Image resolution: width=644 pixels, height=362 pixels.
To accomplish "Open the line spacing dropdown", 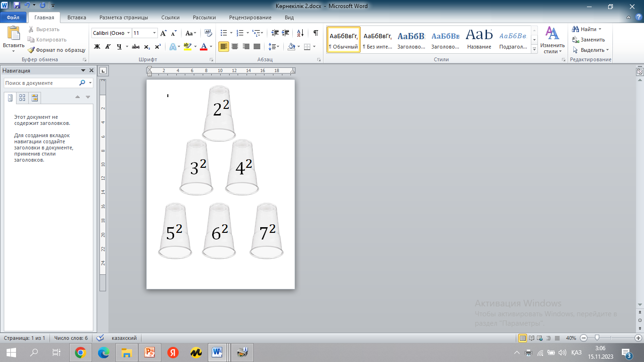I will (273, 47).
